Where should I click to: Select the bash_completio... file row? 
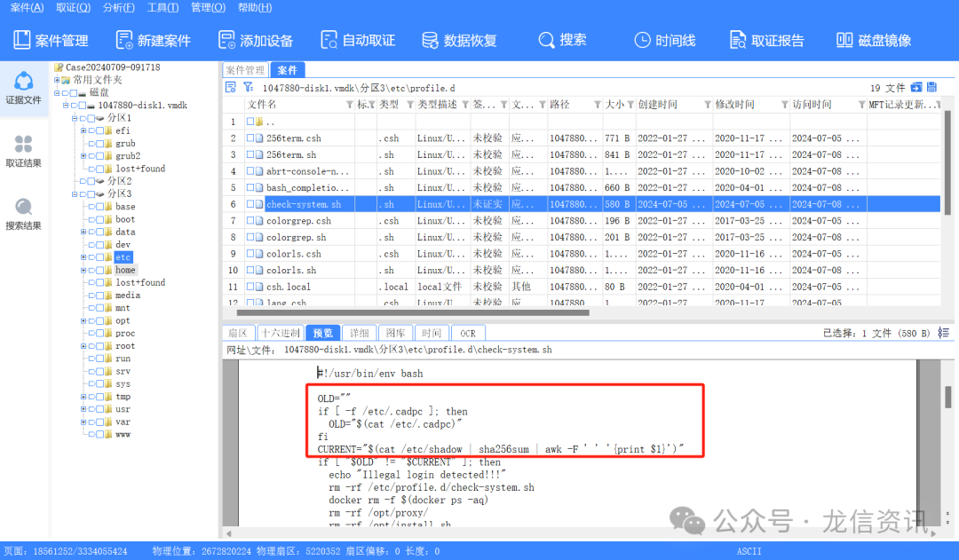click(581, 187)
